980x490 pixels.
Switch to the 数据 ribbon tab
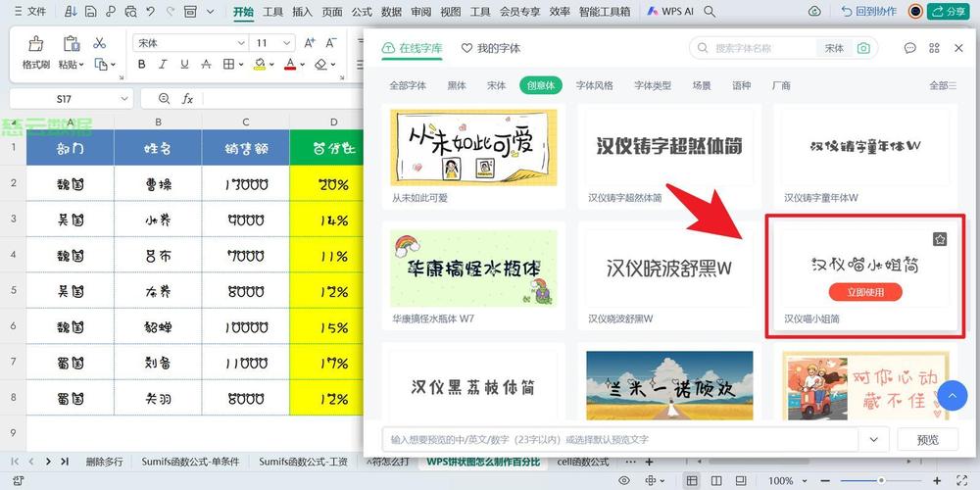point(391,11)
